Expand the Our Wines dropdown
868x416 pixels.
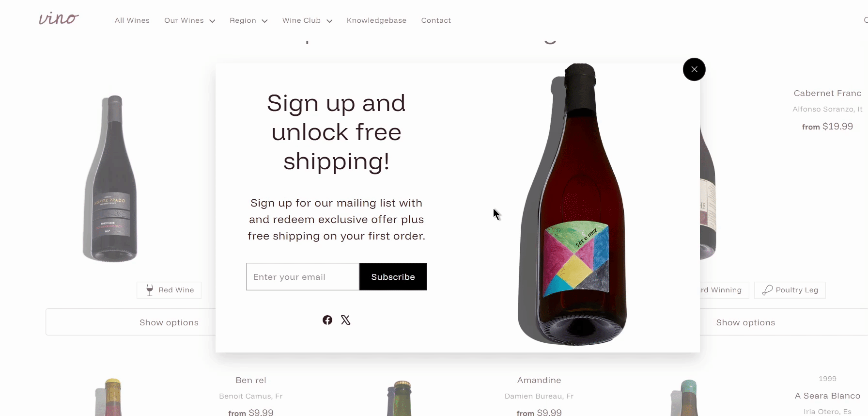click(x=189, y=20)
